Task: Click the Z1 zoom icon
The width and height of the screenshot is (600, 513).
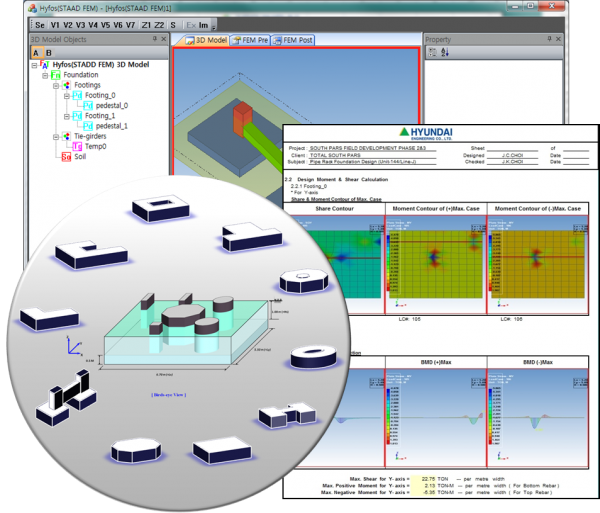Action: click(146, 23)
